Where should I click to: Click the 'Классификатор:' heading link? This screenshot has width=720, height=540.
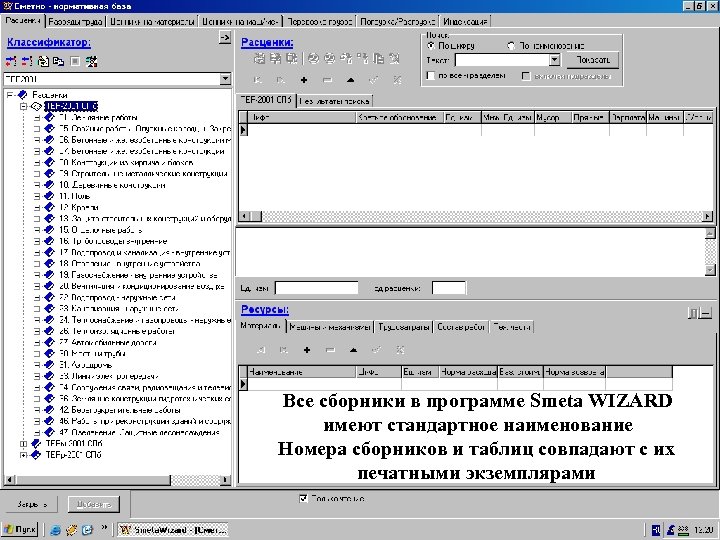click(x=49, y=42)
